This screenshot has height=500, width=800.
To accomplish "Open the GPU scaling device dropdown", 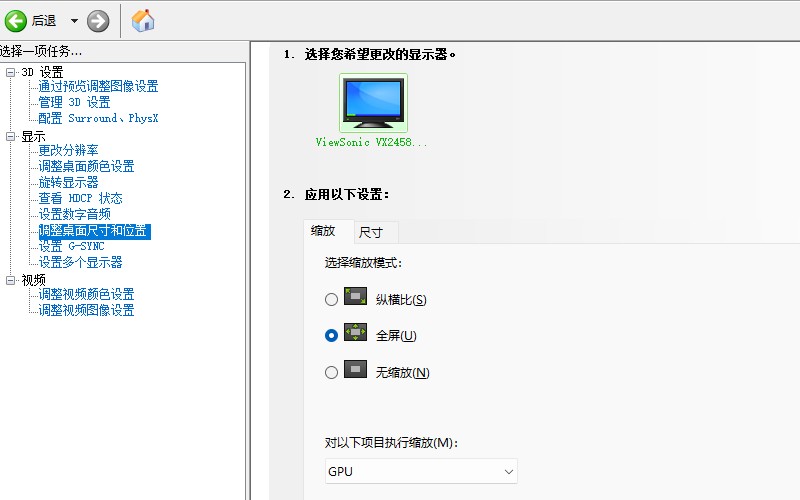I will pos(421,471).
